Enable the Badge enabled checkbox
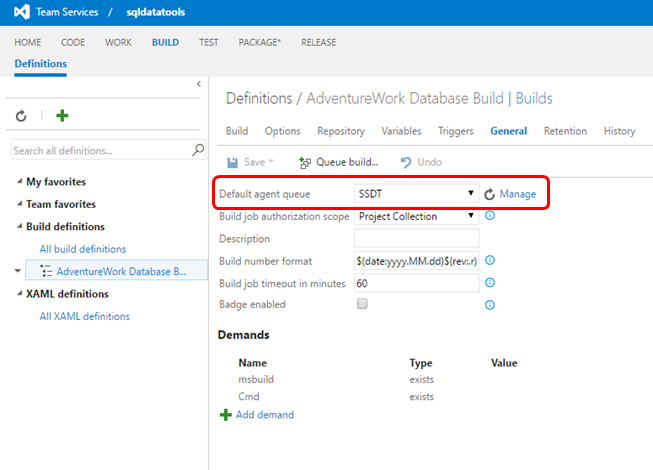The height and width of the screenshot is (470, 653). pos(362,304)
